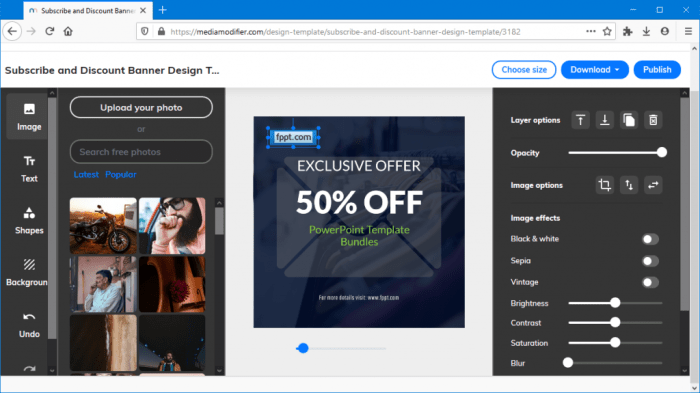Click the right options panel scrollbar
This screenshot has height=393, width=700.
coord(685,203)
